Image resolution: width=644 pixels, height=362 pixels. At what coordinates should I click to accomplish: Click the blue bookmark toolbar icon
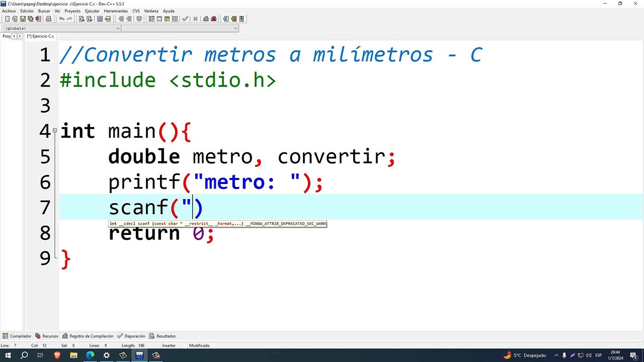click(x=242, y=19)
